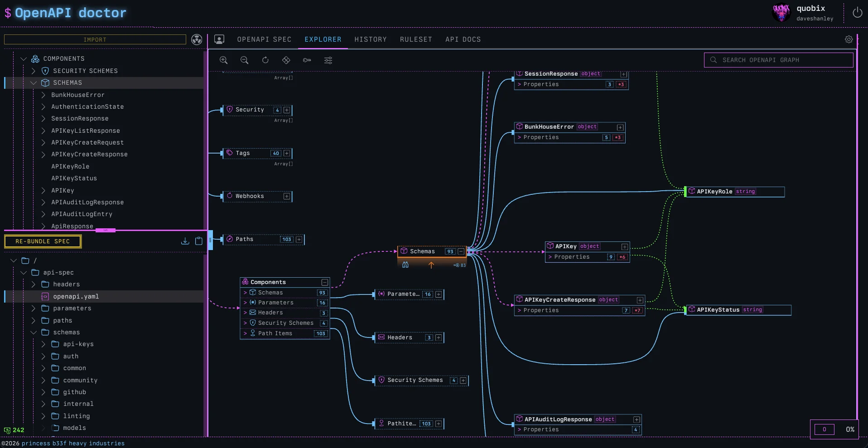Image resolution: width=868 pixels, height=448 pixels.
Task: Click the Import button
Action: click(95, 40)
